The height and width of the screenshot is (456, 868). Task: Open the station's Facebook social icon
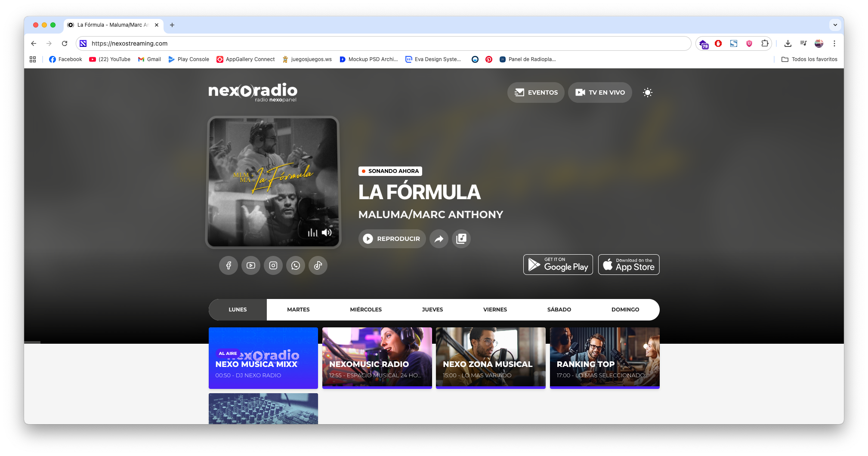coord(229,265)
